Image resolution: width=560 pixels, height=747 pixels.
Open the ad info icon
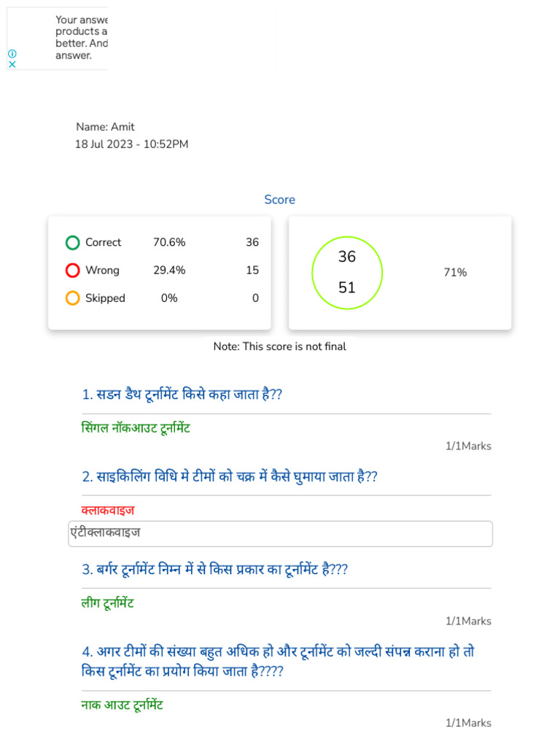click(12, 53)
